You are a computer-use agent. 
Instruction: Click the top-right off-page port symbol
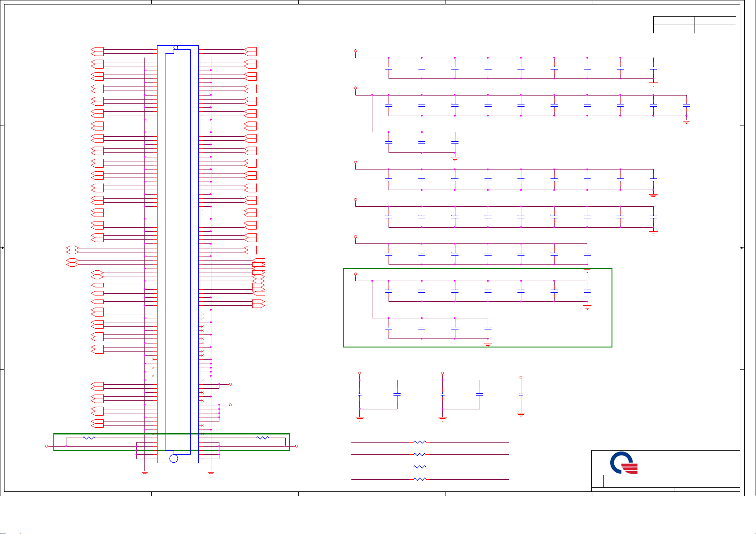tap(251, 50)
